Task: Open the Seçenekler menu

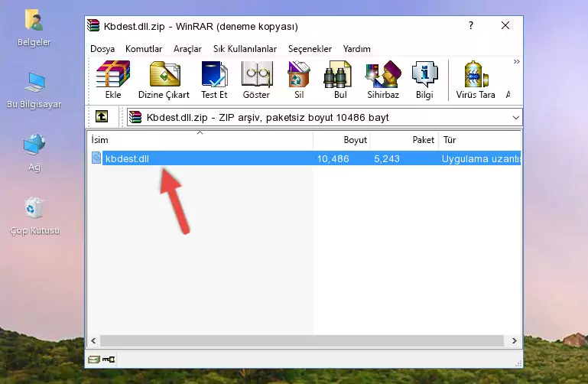Action: pyautogui.click(x=310, y=49)
